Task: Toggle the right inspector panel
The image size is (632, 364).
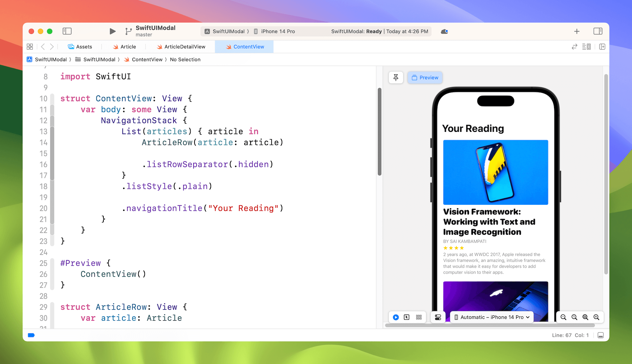Action: point(598,31)
